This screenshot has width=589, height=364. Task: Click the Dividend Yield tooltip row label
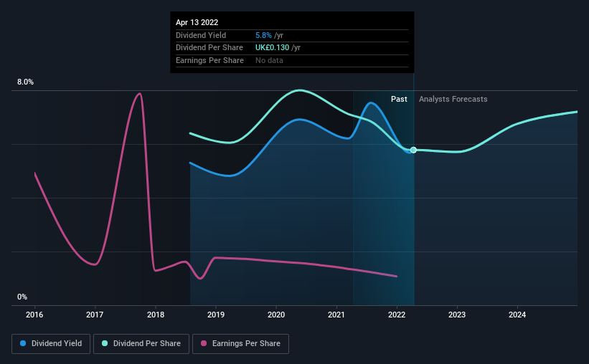point(201,35)
